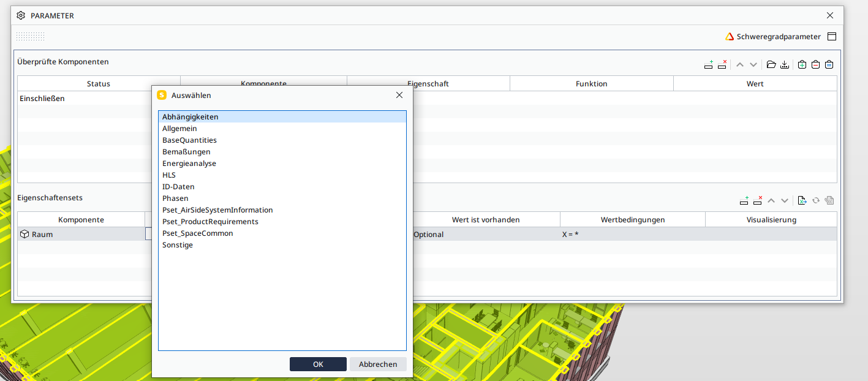Delete row icon in Überprüfte Komponenten toolbar
Image resolution: width=868 pixels, height=381 pixels.
point(722,64)
